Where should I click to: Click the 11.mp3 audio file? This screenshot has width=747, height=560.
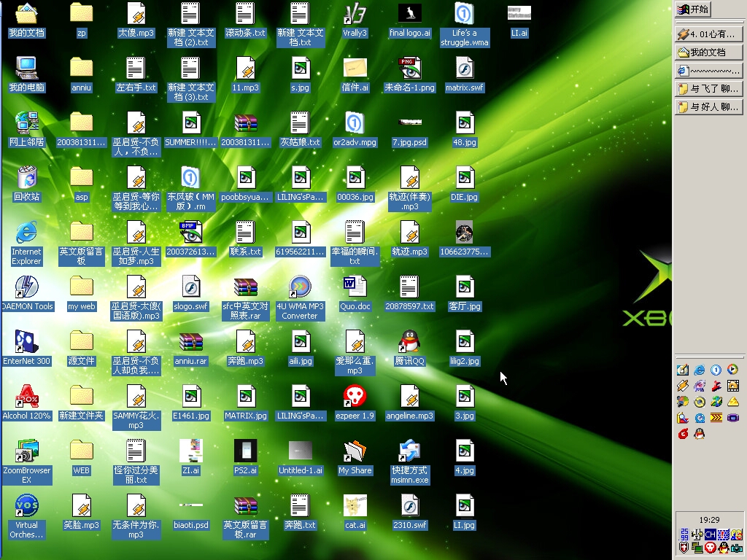pyautogui.click(x=245, y=74)
